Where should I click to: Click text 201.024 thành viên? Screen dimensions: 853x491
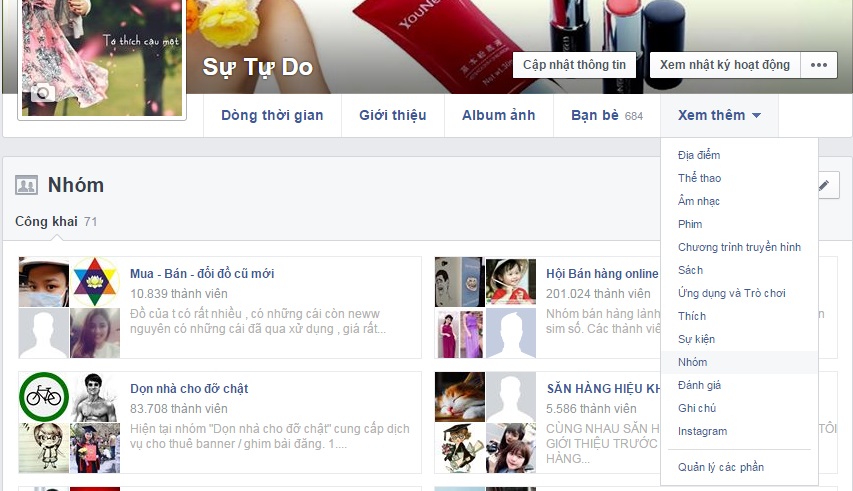(598, 294)
